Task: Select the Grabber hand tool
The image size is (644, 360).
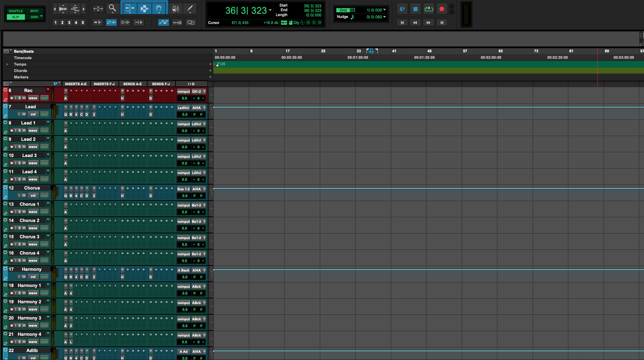Action: point(159,9)
